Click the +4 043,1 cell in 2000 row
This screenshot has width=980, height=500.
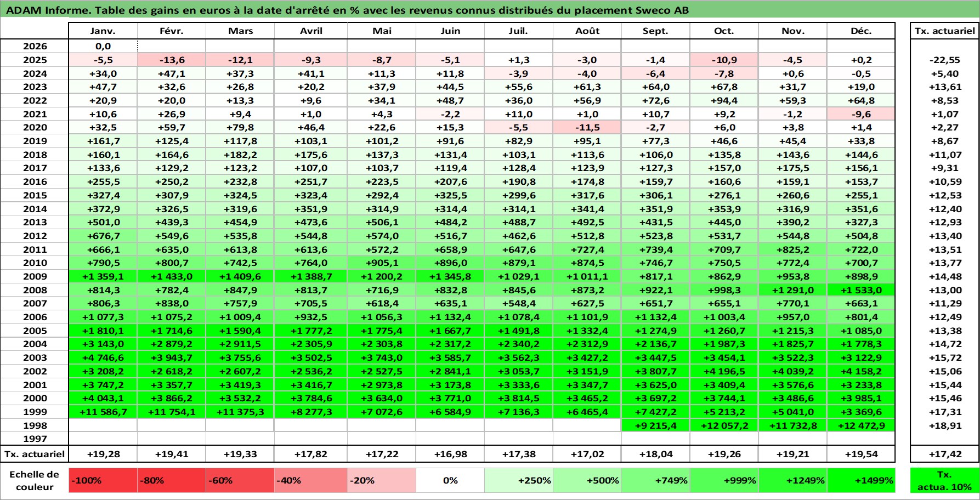[x=103, y=398]
